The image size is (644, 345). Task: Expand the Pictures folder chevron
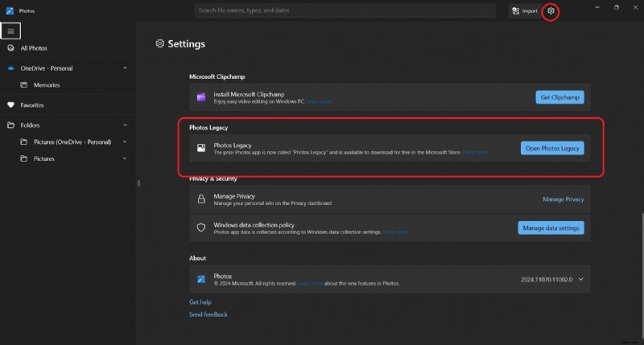(x=125, y=158)
